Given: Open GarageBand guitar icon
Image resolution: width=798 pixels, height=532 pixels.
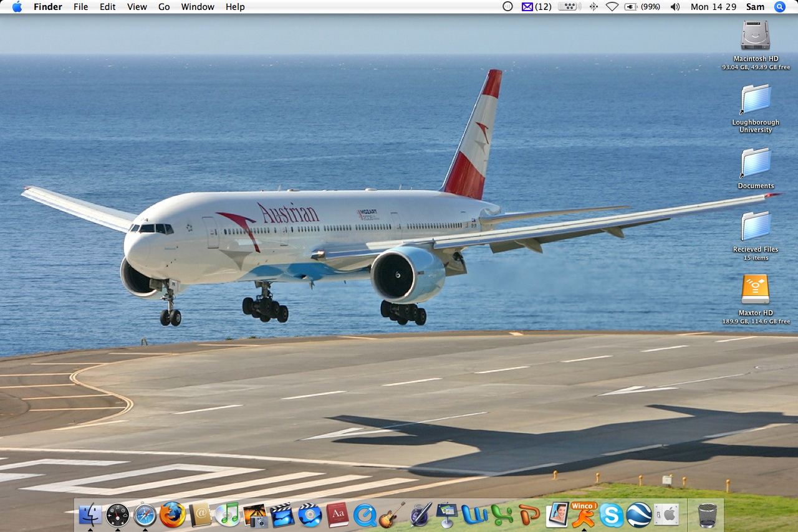Looking at the screenshot, I should pos(392,515).
